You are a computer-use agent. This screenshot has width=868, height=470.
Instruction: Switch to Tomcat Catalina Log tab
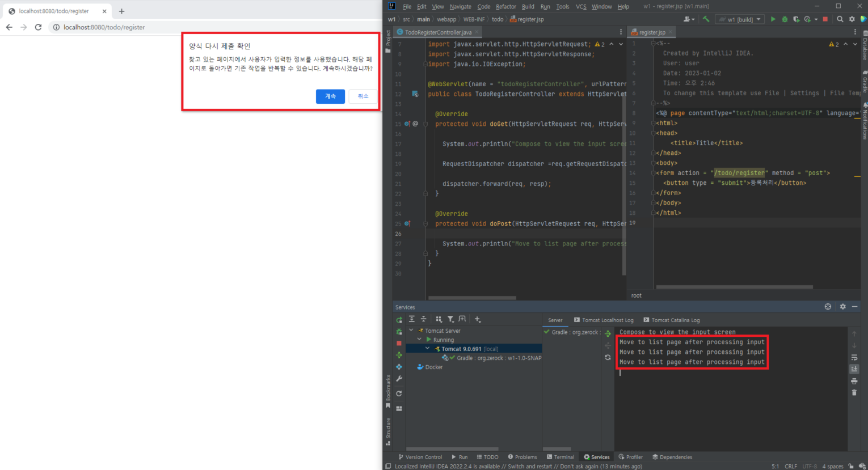672,320
